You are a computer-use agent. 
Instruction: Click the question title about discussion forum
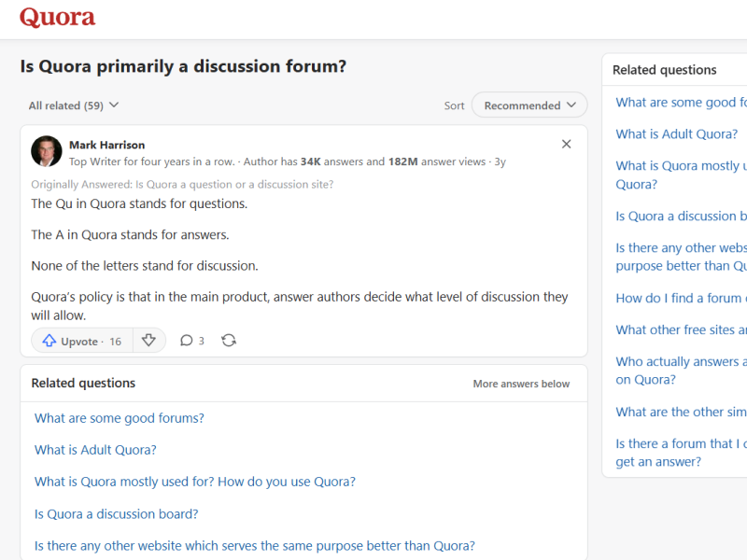pyautogui.click(x=183, y=66)
